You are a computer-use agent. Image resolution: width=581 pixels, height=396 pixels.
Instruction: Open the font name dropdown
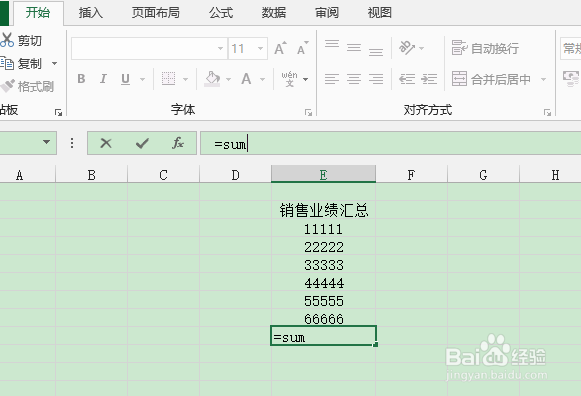pos(220,48)
